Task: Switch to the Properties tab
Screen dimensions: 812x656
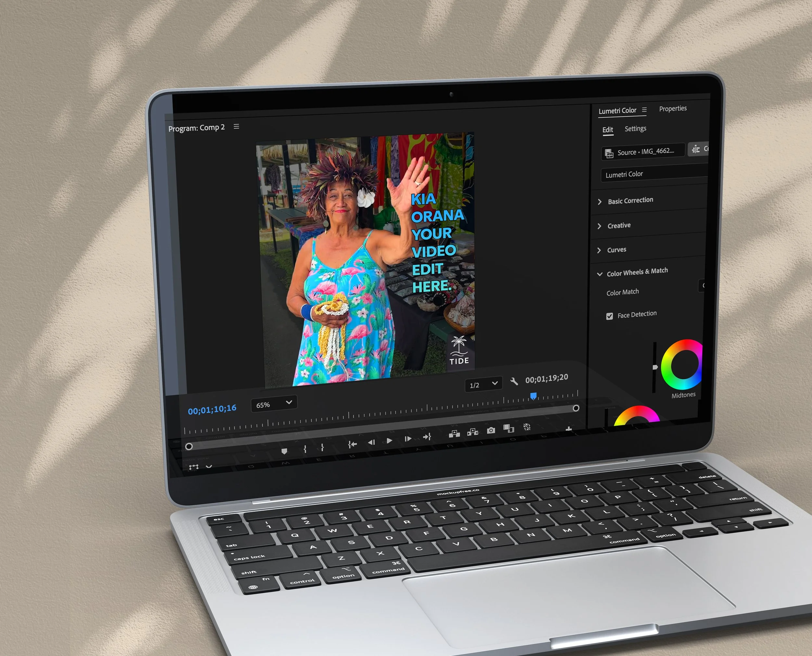Action: pos(673,109)
